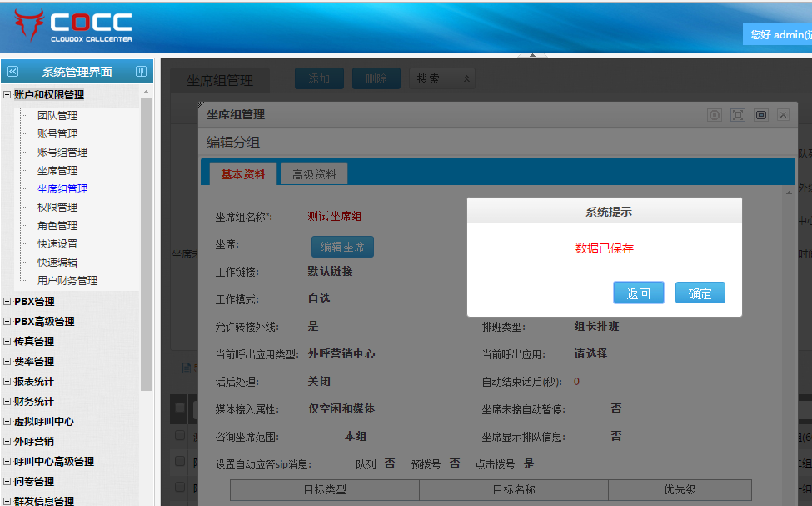Click the 确定 button in prompt
This screenshot has width=812, height=506.
tap(700, 293)
